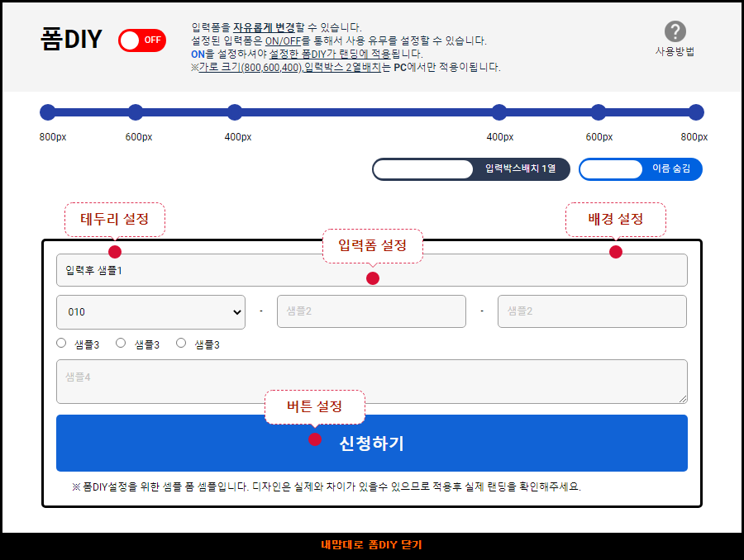
Task: Toggle the 이름 숨김 switch
Action: point(640,169)
